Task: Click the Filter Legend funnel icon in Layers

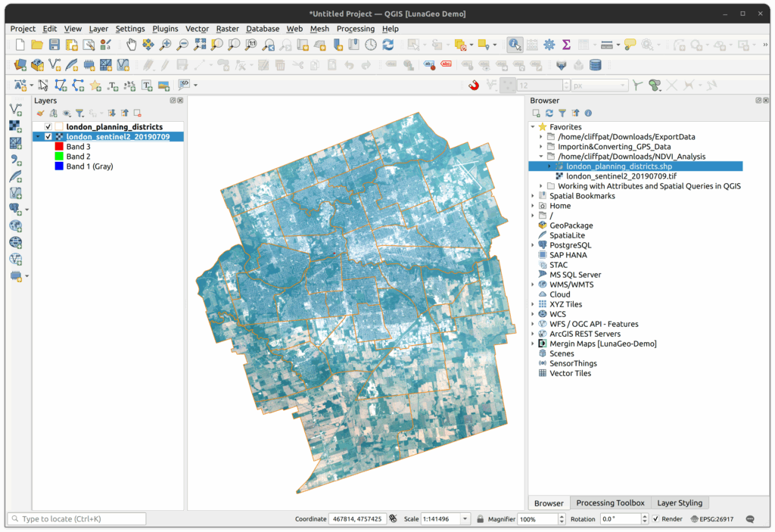Action: (79, 114)
